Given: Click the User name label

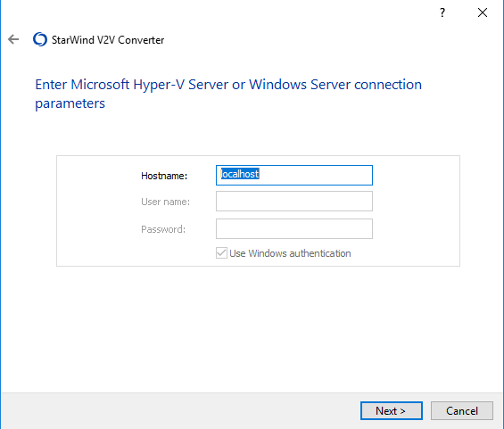Looking at the screenshot, I should point(166,202).
